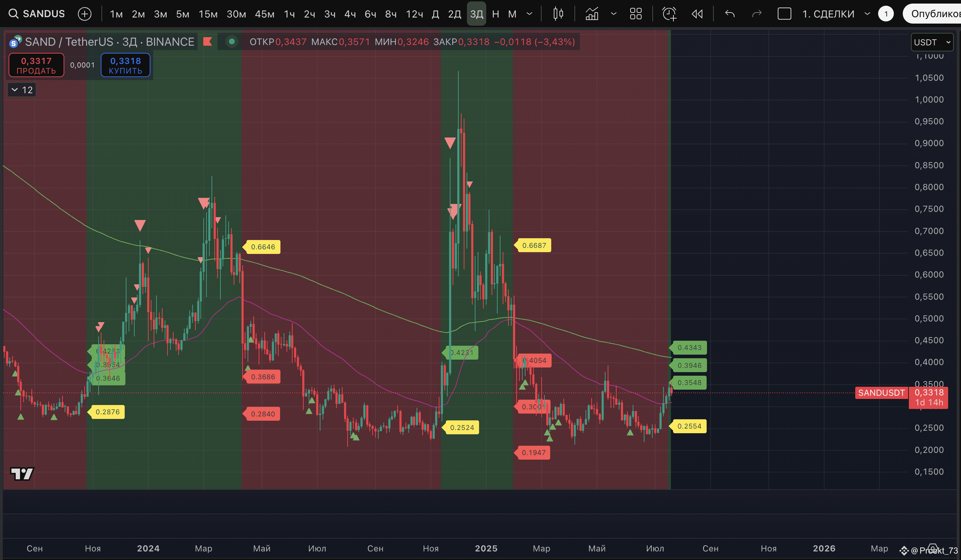Viewport: 961px width, 560px height.
Task: Switch to the 45м interval
Action: coord(264,14)
